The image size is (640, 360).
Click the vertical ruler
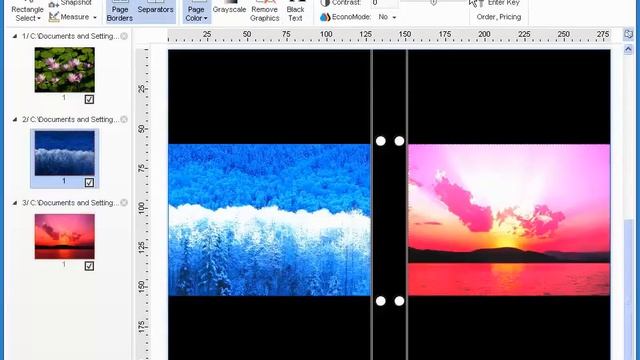click(142, 204)
